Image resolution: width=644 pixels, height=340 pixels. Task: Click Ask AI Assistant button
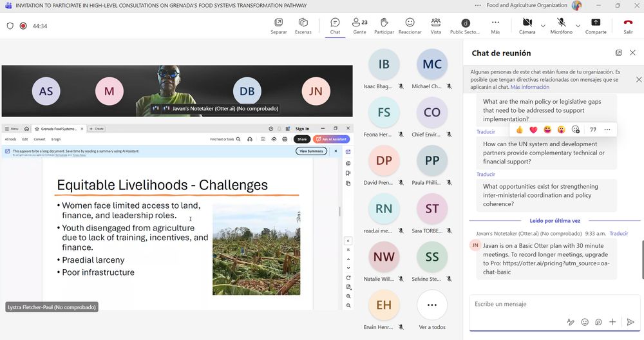[332, 139]
